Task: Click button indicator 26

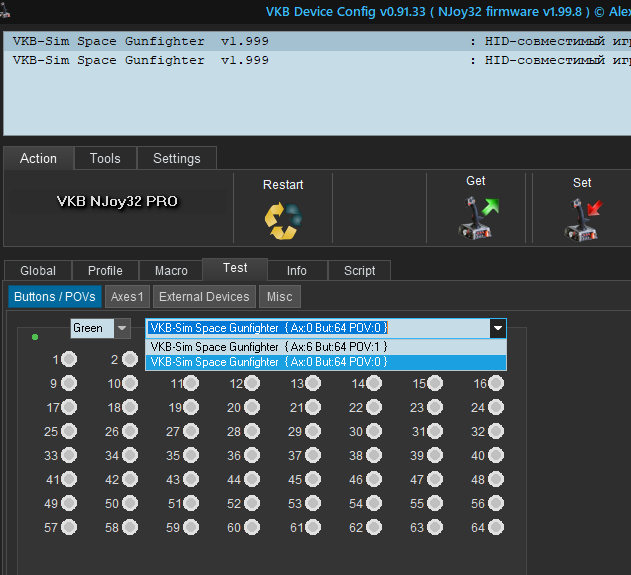Action: (x=130, y=431)
